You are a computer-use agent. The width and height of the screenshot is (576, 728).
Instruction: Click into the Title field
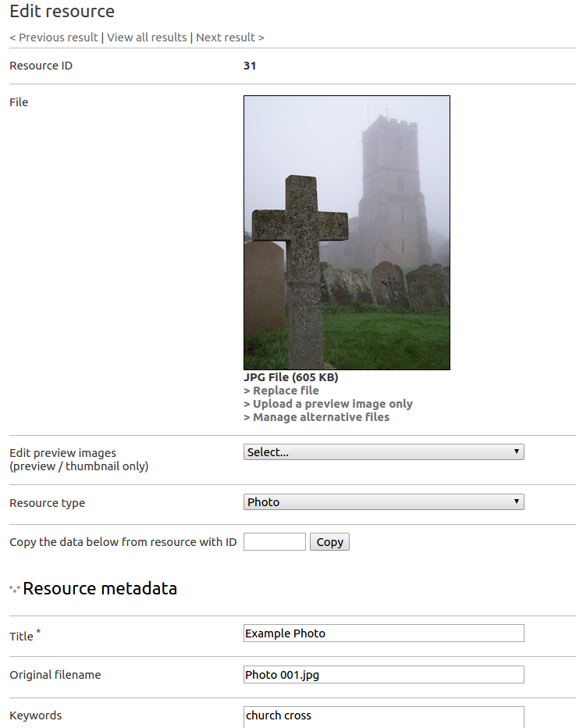[x=383, y=633]
